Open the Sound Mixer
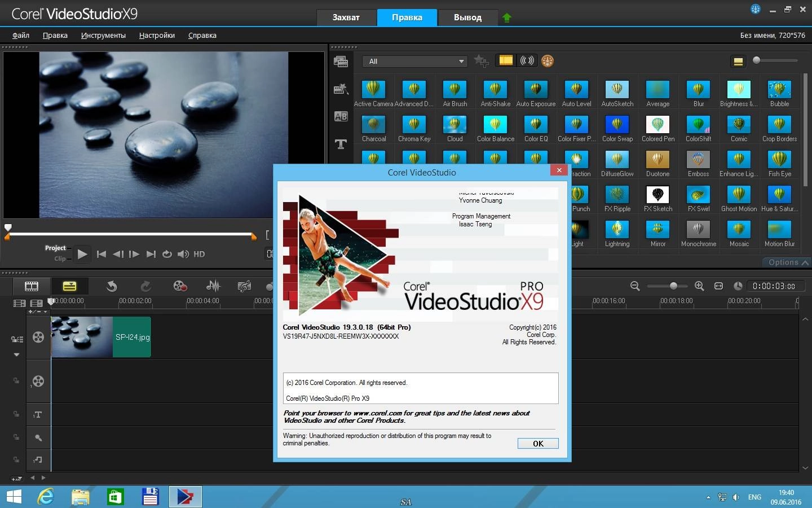The image size is (812, 508). [213, 286]
